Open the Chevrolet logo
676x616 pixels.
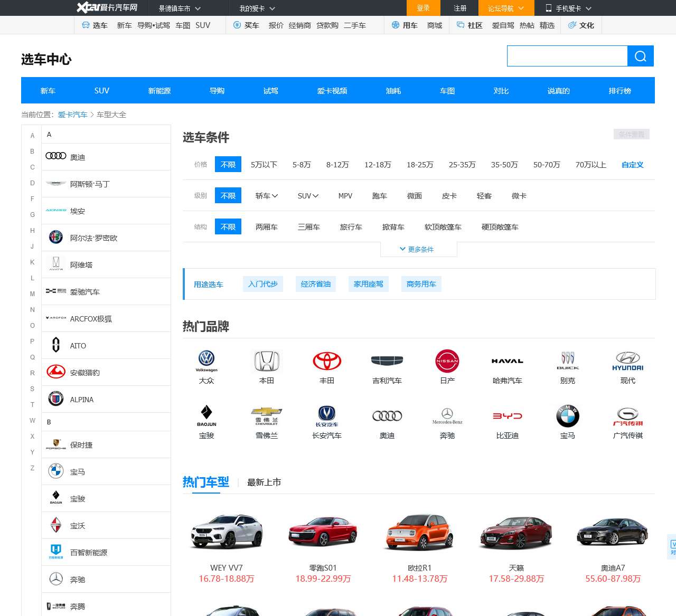(267, 416)
